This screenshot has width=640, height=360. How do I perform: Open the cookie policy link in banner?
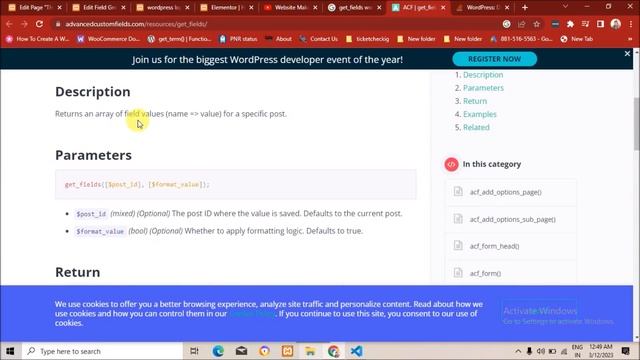click(252, 313)
